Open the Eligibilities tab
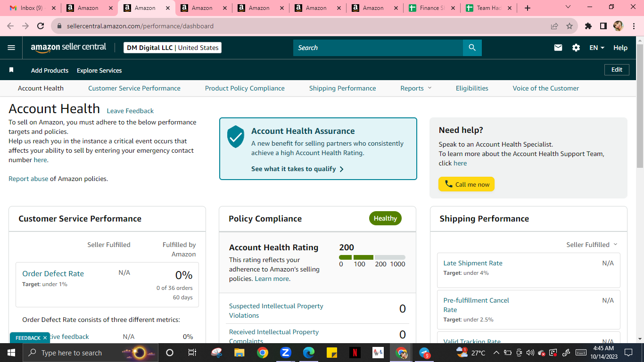This screenshot has width=644, height=362. (472, 88)
